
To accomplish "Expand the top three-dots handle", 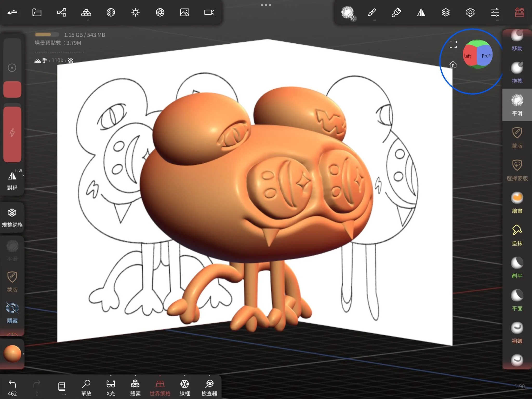I will click(266, 5).
